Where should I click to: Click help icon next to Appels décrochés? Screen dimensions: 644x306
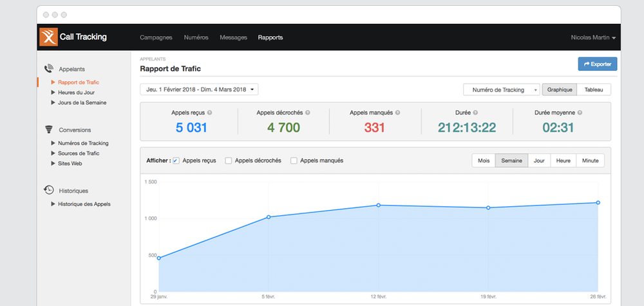click(x=308, y=113)
